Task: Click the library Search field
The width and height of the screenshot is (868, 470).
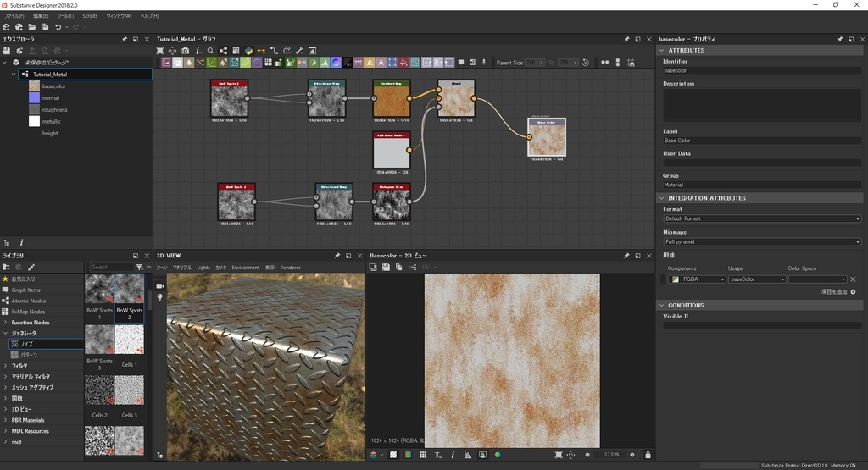Action: tap(111, 267)
